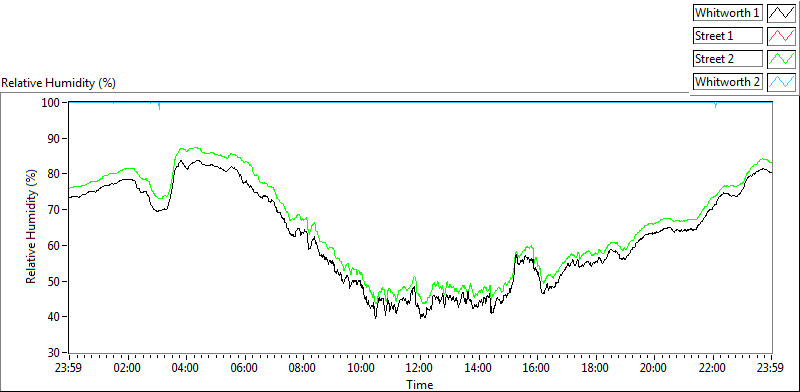
Task: Click the Street 2 green plot style icon
Action: (x=781, y=59)
